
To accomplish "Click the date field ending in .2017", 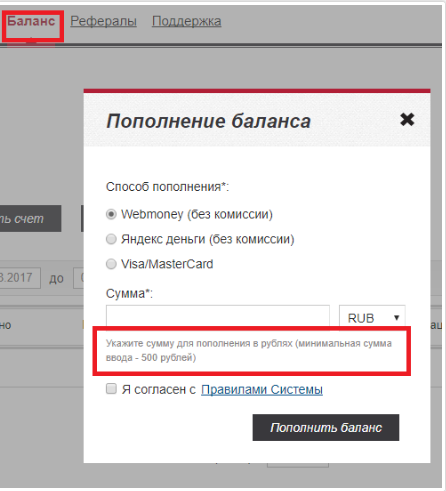I will click(20, 278).
